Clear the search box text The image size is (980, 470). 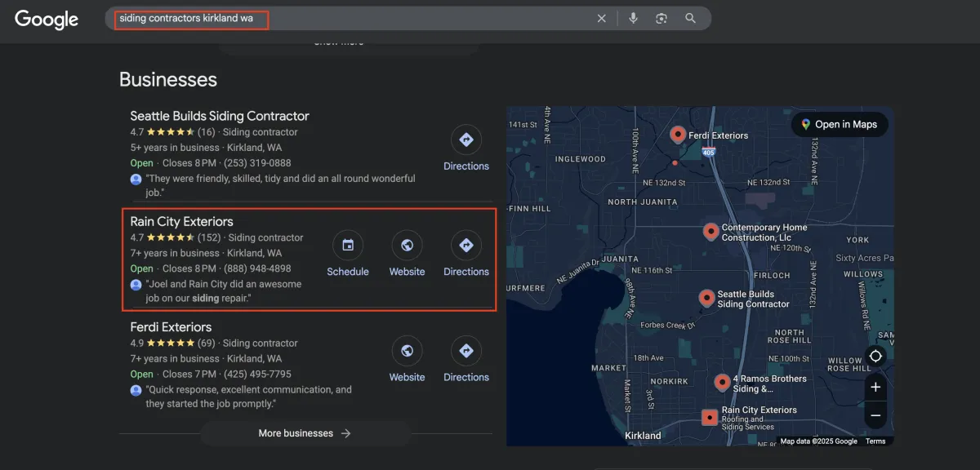click(602, 18)
